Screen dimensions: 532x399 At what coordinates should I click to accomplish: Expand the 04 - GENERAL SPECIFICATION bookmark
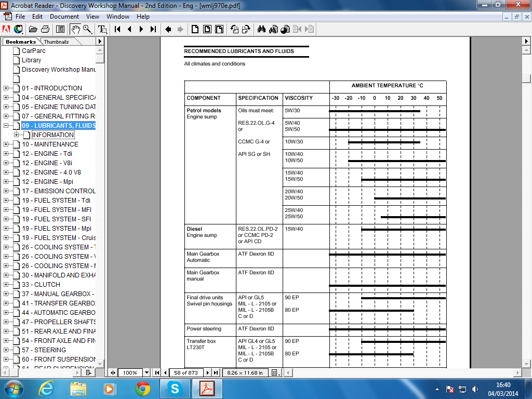(6, 97)
